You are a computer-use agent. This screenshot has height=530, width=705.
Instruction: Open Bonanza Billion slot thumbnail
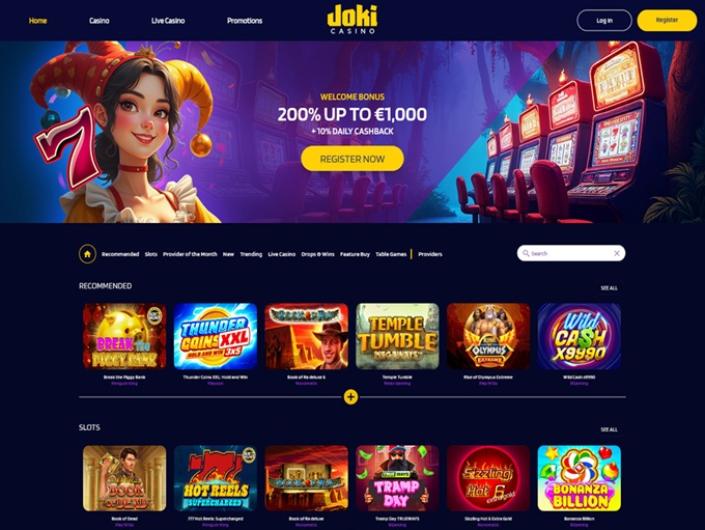(x=579, y=478)
